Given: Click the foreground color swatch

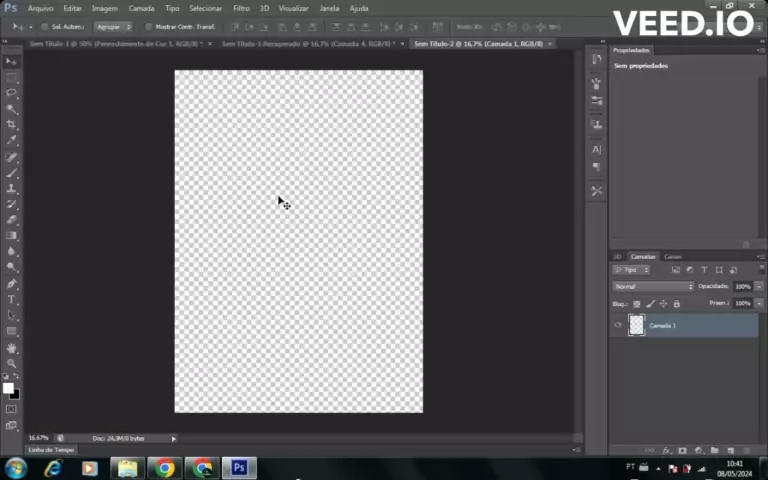Looking at the screenshot, I should pos(8,388).
